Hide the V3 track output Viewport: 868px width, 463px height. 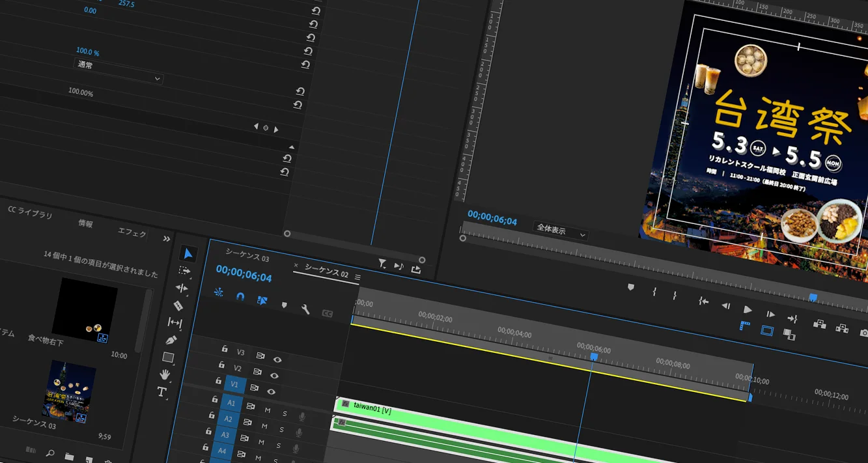[277, 359]
